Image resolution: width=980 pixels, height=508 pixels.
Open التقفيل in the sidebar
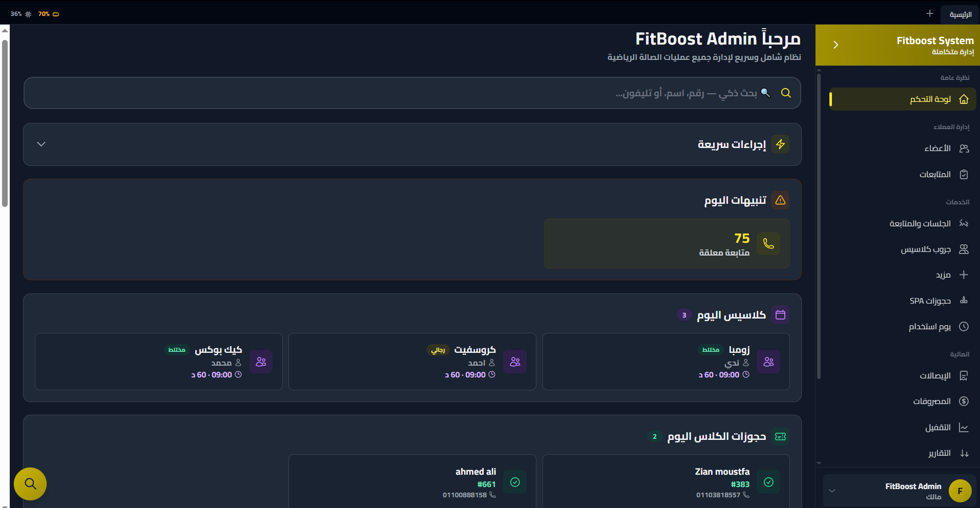(903, 428)
